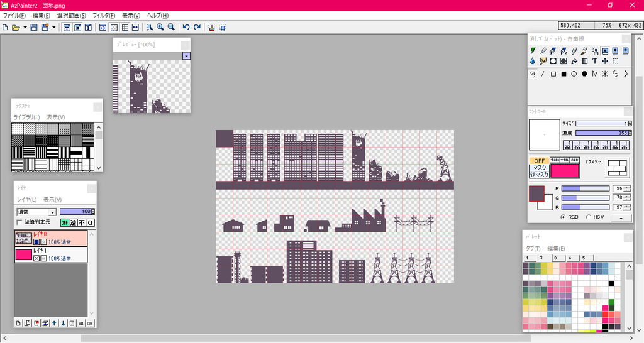Click the CUR button in layer panel
644x343 pixels.
point(89,324)
